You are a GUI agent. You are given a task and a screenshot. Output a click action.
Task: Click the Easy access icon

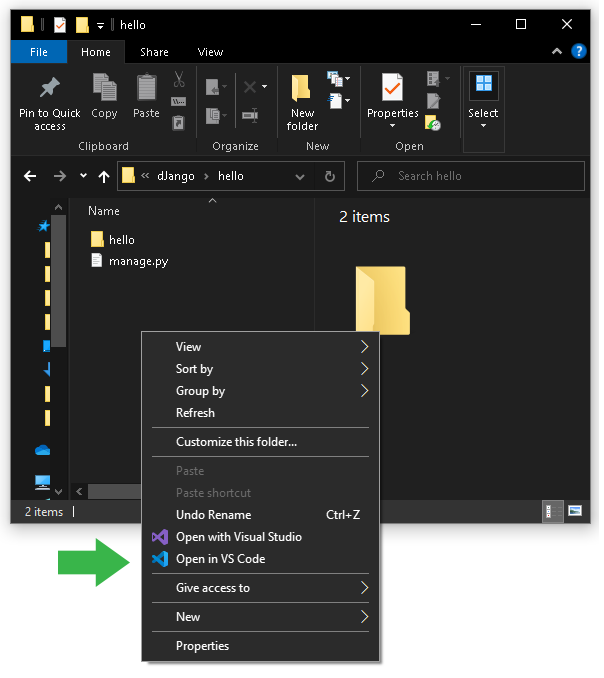[337, 101]
